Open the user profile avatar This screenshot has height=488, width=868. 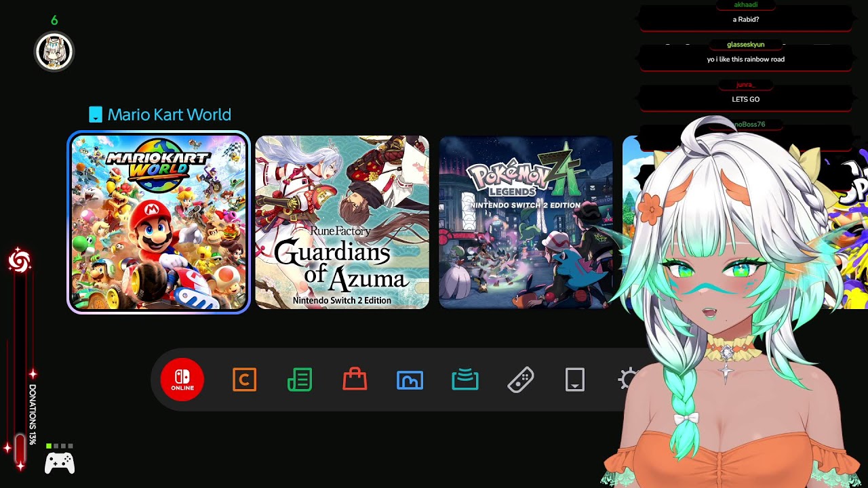[x=54, y=51]
